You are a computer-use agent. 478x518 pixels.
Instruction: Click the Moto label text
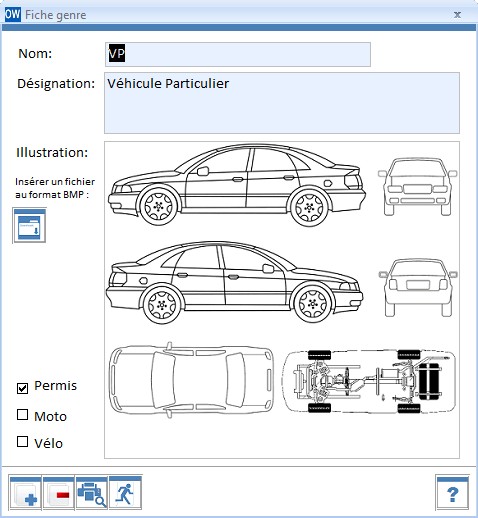click(50, 416)
